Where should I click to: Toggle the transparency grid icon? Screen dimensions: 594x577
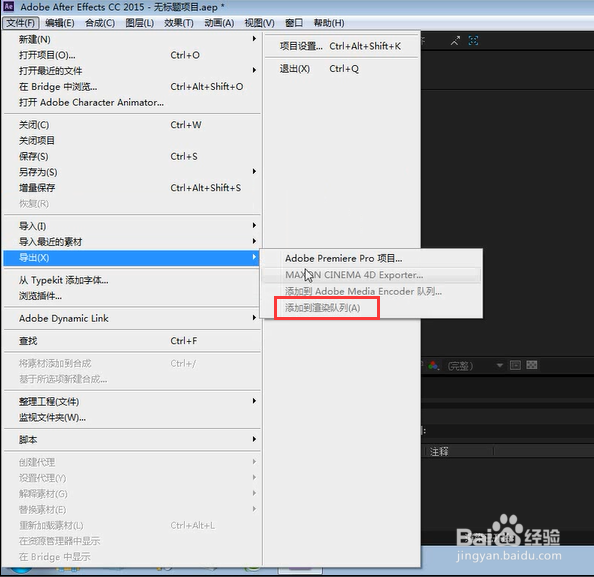(x=532, y=365)
